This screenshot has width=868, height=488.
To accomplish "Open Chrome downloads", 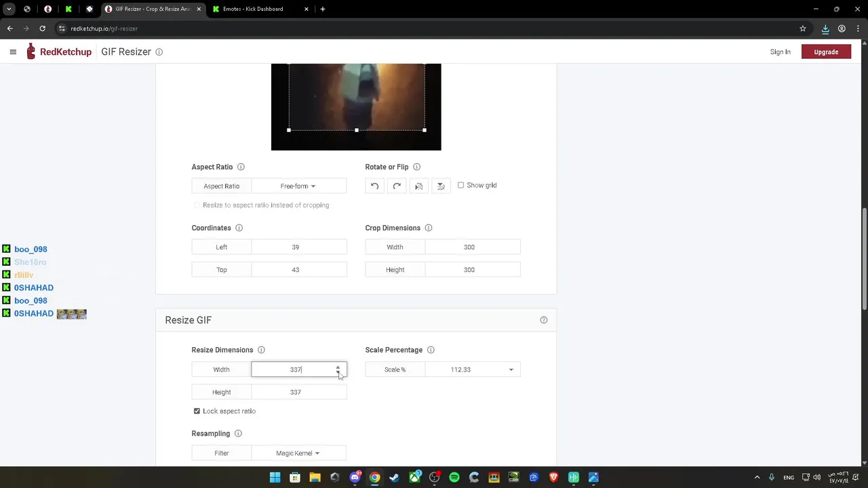I will tap(825, 28).
